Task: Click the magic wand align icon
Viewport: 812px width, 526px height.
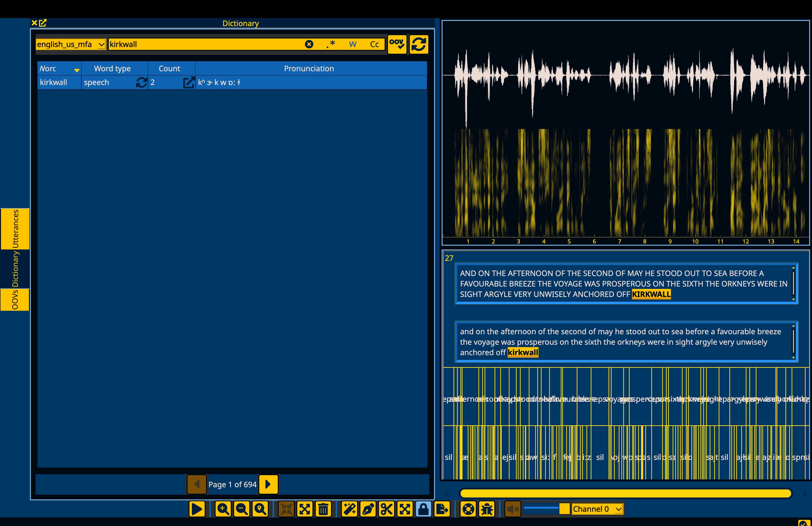Action: [349, 509]
